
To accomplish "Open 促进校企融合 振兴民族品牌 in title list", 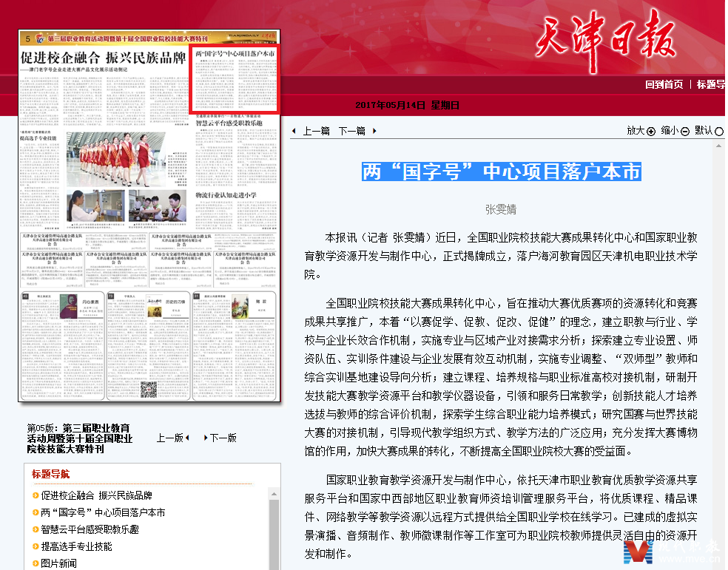I will 97,495.
